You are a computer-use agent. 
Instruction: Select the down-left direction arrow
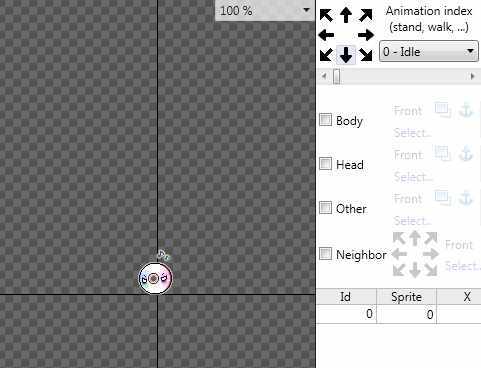coord(326,55)
